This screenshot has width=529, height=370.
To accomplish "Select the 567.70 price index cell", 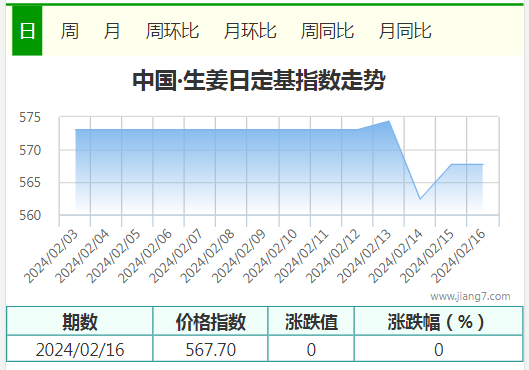I will pos(211,349).
